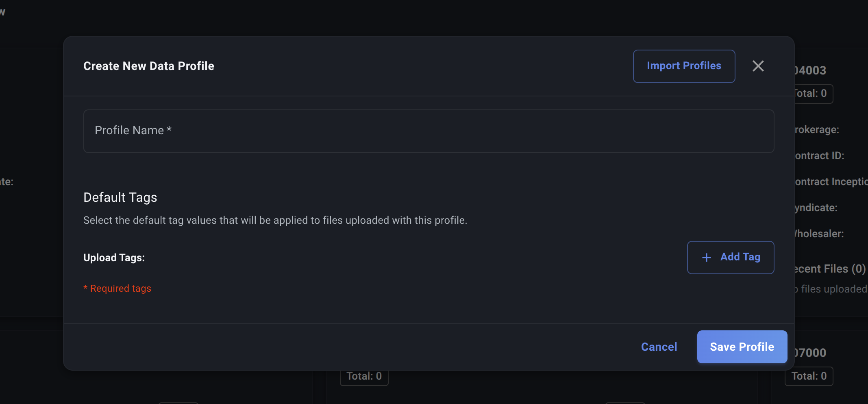
Task: Click the Contract ID label
Action: pyautogui.click(x=820, y=155)
